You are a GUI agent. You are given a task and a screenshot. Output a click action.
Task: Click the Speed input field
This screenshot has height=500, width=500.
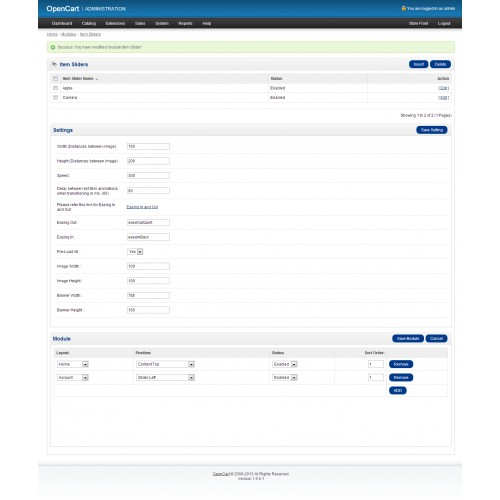tap(148, 175)
